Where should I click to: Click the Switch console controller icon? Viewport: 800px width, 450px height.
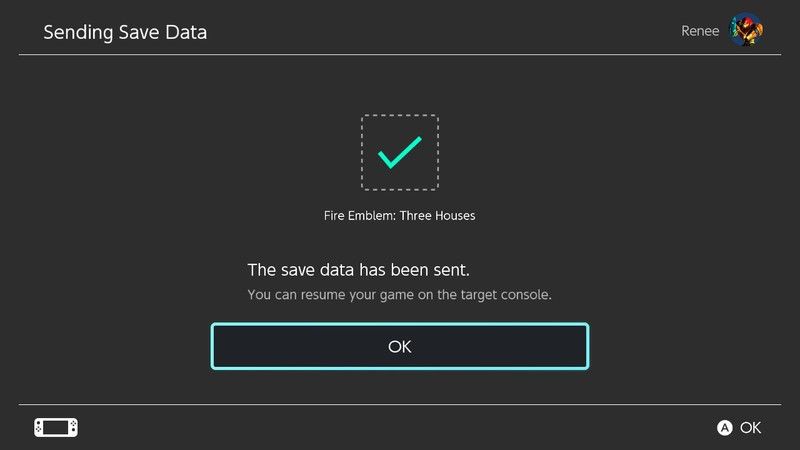coord(56,427)
